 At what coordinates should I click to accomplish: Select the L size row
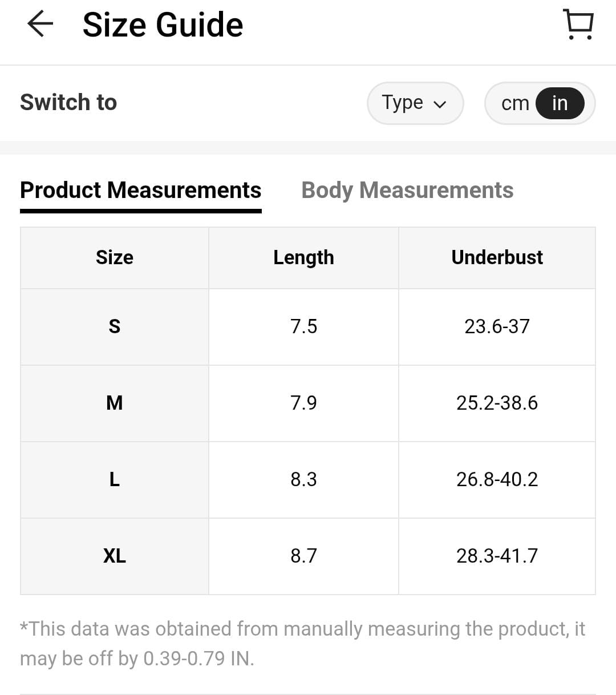click(x=115, y=479)
